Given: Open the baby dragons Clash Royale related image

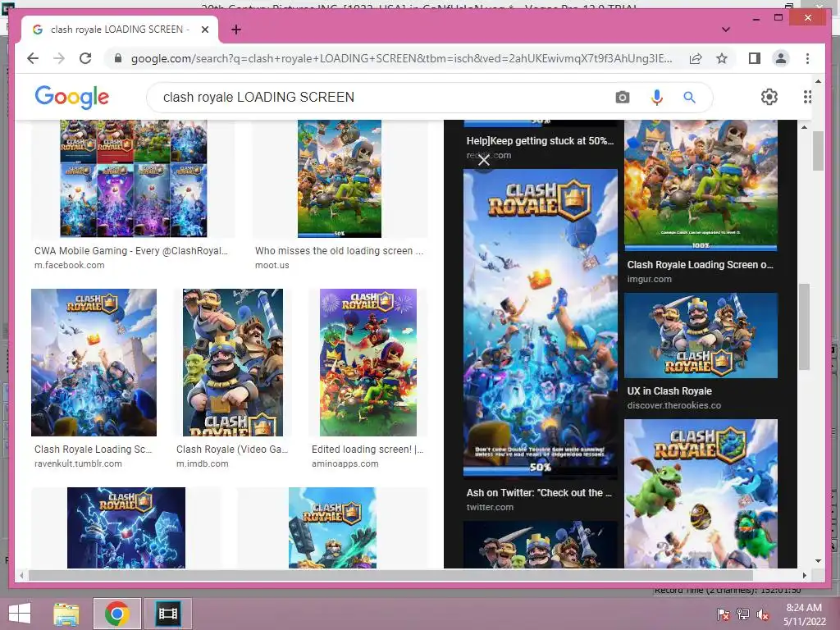Looking at the screenshot, I should pyautogui.click(x=701, y=493).
